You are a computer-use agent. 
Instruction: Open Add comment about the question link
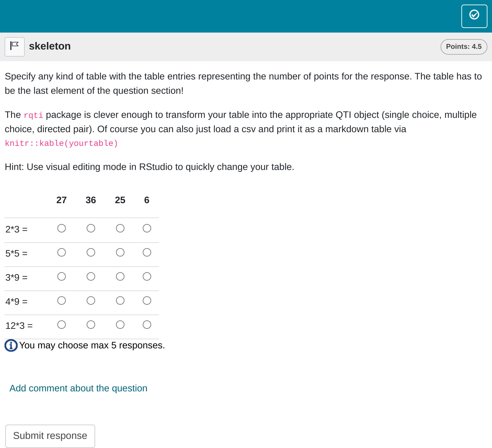[x=78, y=388]
